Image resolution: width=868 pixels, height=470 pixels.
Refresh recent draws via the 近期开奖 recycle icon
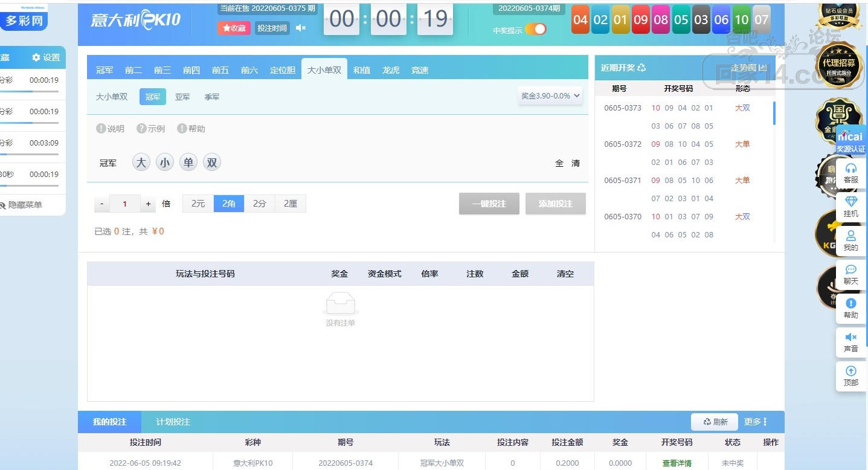pos(641,68)
